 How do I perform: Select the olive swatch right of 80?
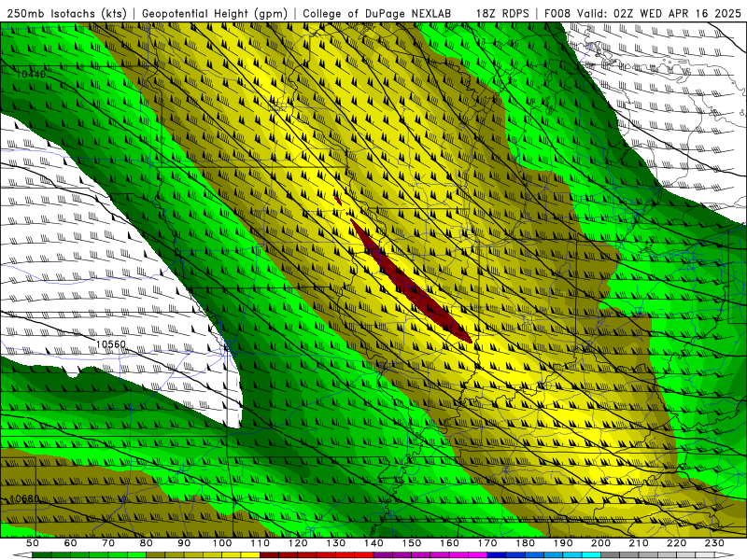(x=156, y=555)
